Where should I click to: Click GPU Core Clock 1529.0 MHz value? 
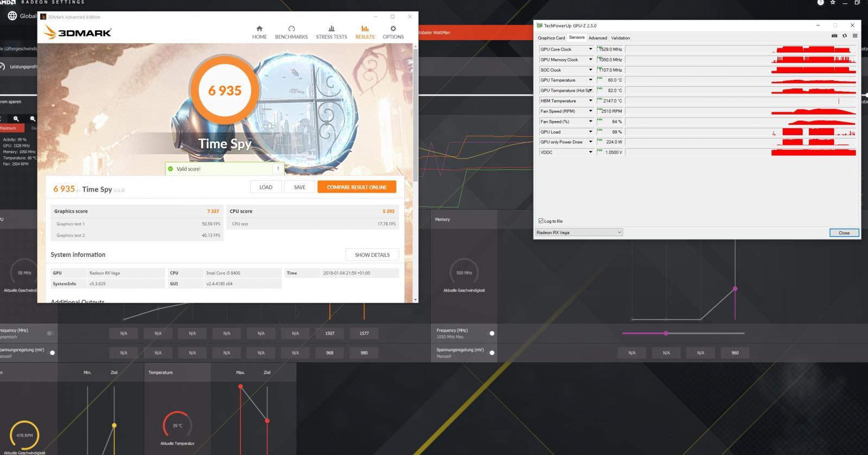(x=611, y=49)
